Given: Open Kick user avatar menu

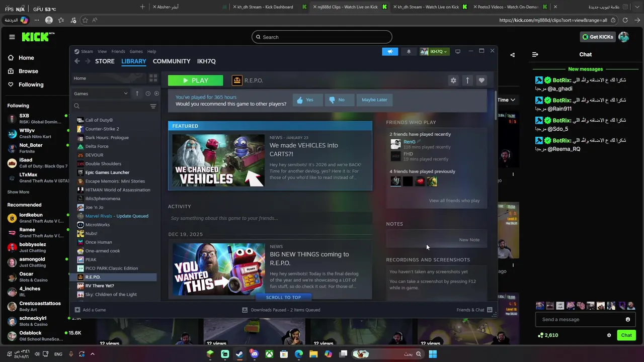Looking at the screenshot, I should coord(623,37).
